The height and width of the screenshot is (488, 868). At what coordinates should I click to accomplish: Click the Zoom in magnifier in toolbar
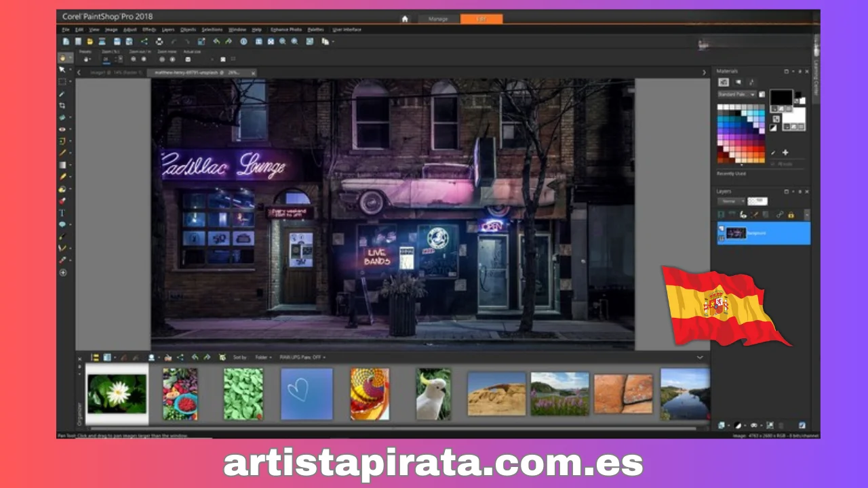click(x=294, y=41)
